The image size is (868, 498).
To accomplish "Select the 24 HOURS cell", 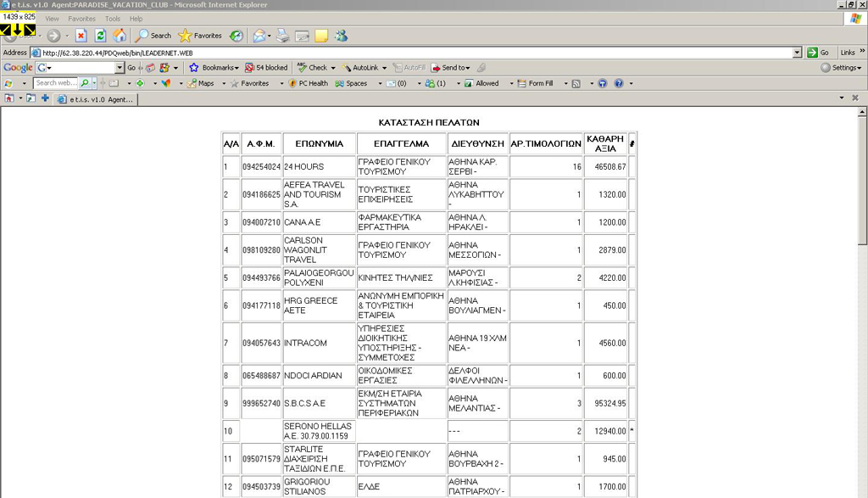I will point(319,167).
